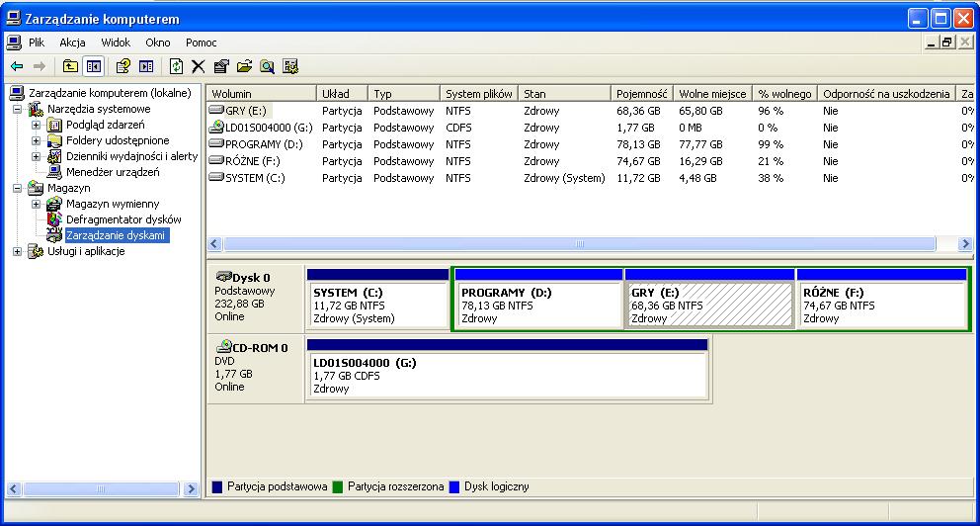This screenshot has width=980, height=526.
Task: Select Zarządzanie dyskami in the tree
Action: pos(117,235)
